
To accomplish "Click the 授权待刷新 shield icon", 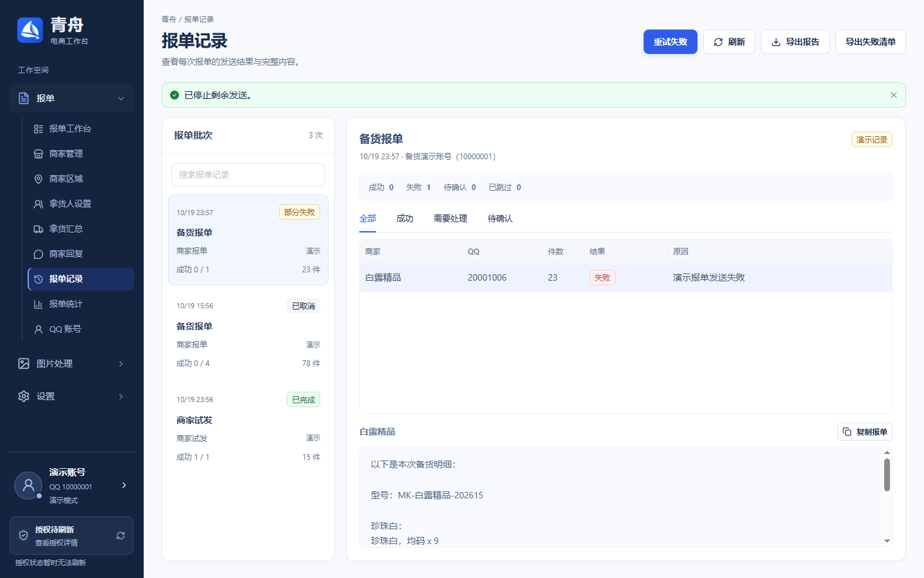I will pos(23,536).
